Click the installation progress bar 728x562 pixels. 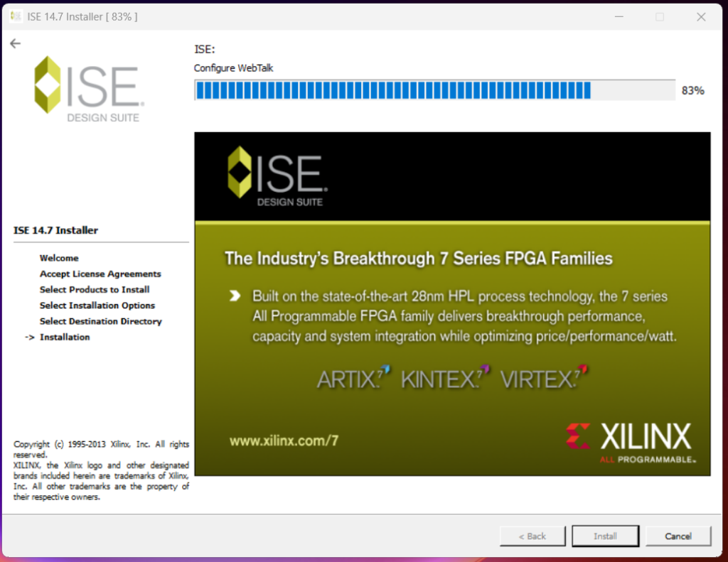[434, 90]
